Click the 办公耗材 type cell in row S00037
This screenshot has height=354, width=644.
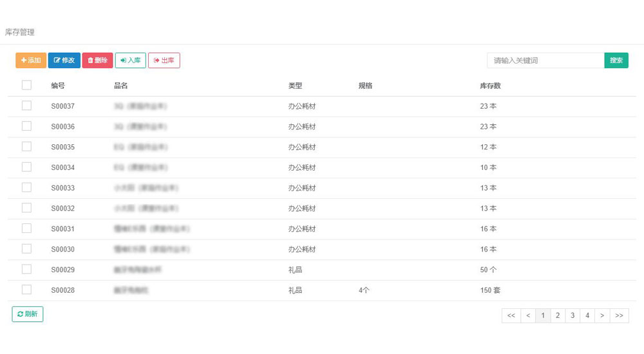click(x=302, y=106)
